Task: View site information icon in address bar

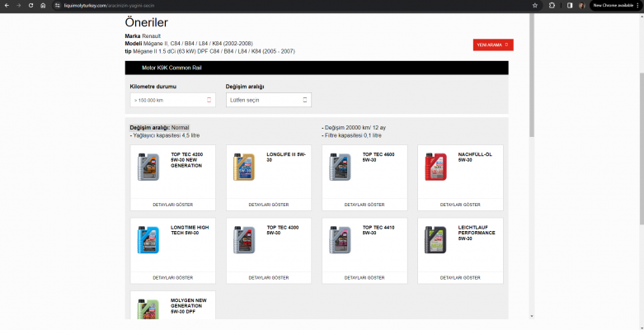Action: (58, 6)
